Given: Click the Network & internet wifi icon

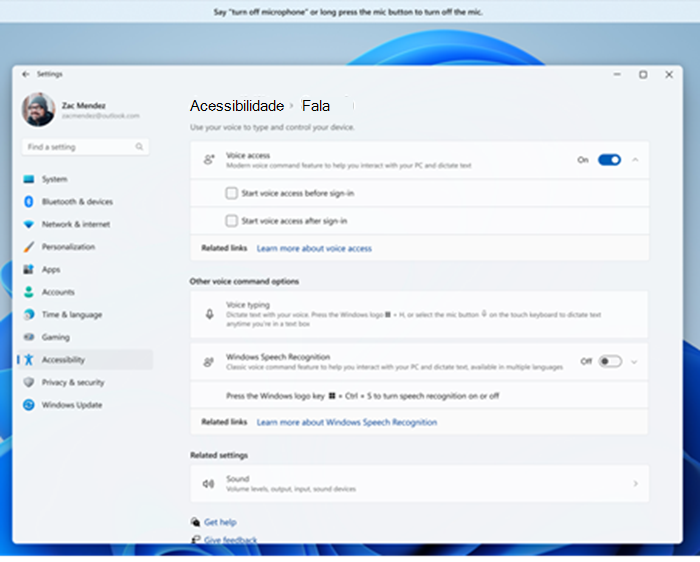Looking at the screenshot, I should click(29, 224).
